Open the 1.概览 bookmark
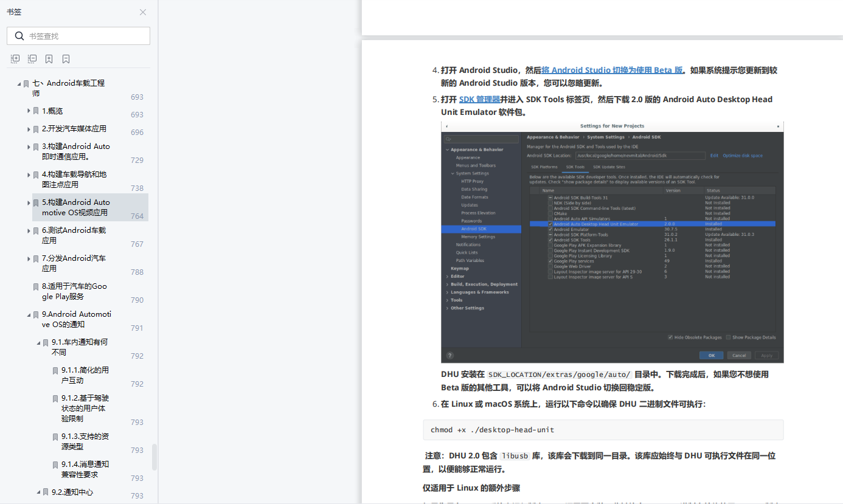The image size is (843, 504). 52,111
